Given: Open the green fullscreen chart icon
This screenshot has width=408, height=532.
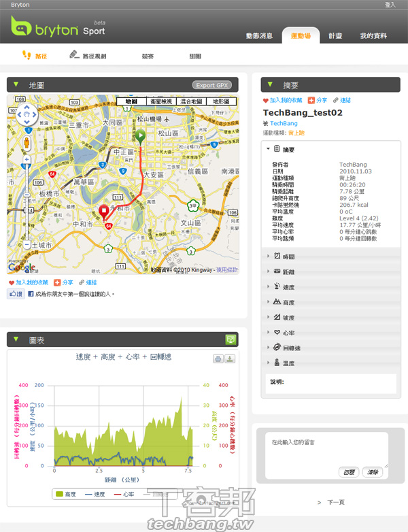Looking at the screenshot, I should (x=231, y=339).
